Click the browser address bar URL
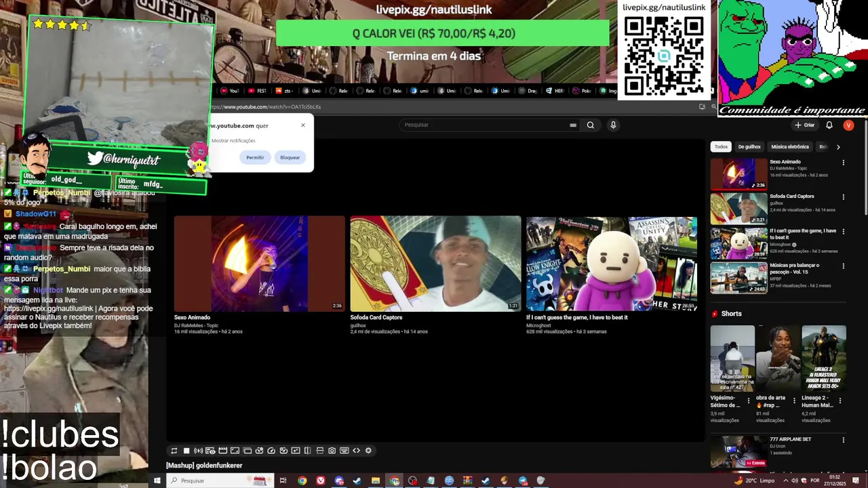Screen dimensions: 868x488 [x=264, y=107]
